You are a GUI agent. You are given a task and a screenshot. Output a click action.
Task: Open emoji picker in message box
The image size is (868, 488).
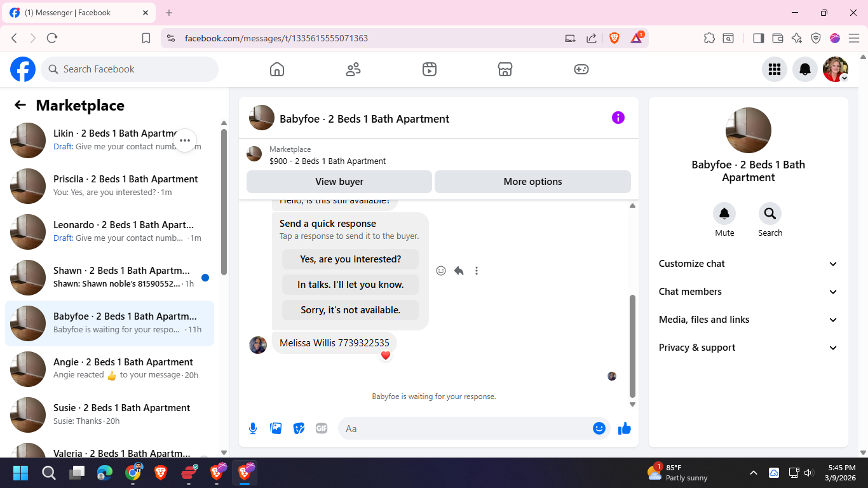(599, 428)
